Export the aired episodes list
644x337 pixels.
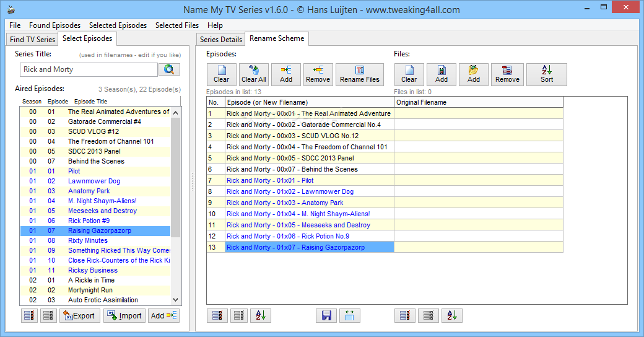tap(80, 316)
